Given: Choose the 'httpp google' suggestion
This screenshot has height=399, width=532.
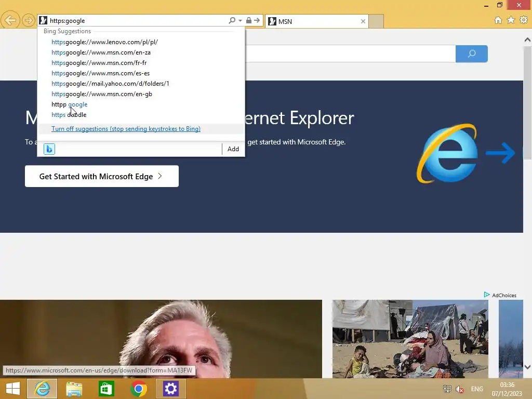Looking at the screenshot, I should tap(70, 104).
